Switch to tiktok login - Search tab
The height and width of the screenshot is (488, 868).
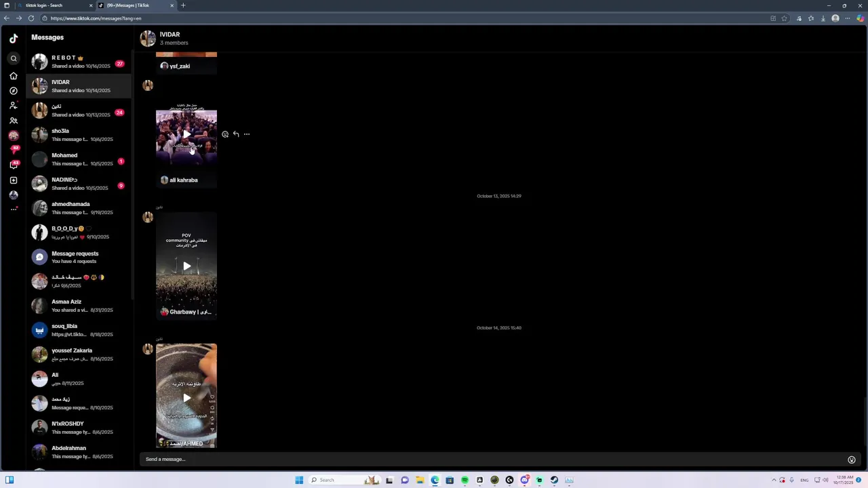[x=56, y=5]
